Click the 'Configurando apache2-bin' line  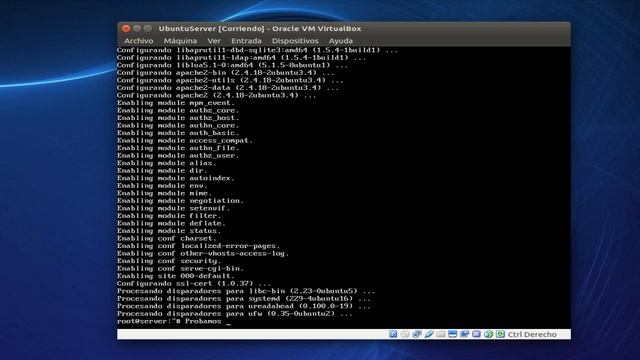coord(226,73)
